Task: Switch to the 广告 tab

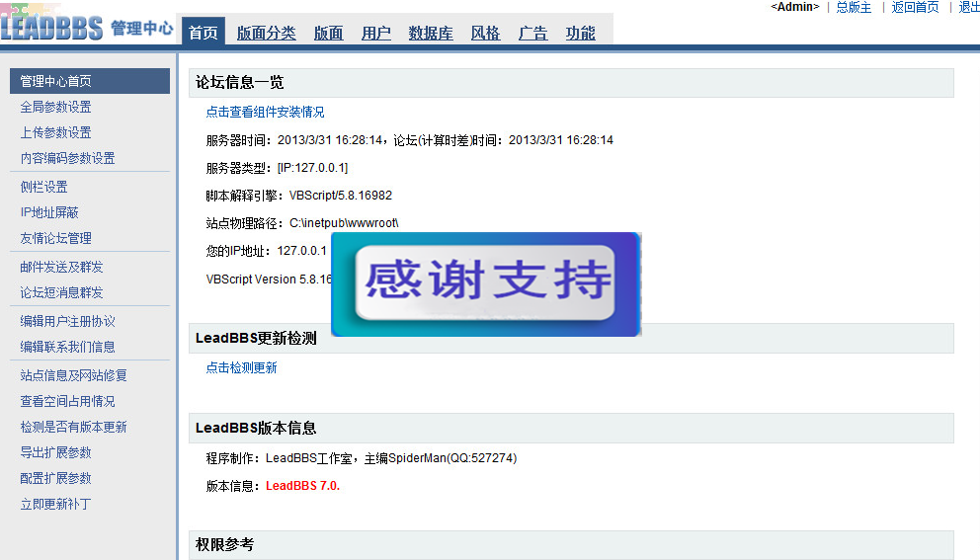Action: [x=532, y=34]
